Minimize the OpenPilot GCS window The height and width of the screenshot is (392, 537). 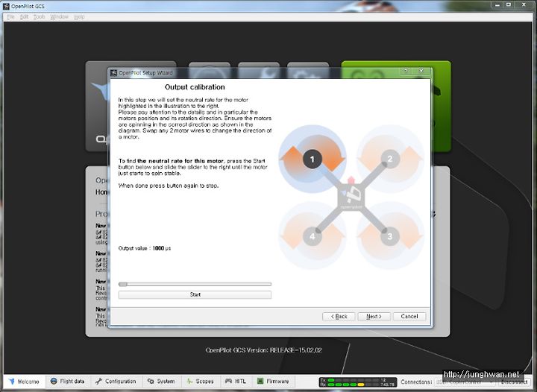click(497, 4)
